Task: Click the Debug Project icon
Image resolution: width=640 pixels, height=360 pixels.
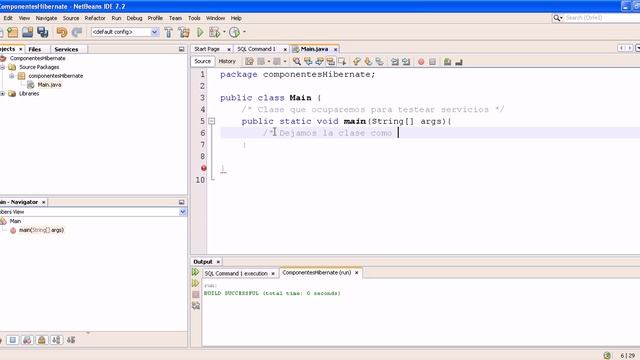Action: pyautogui.click(x=214, y=32)
